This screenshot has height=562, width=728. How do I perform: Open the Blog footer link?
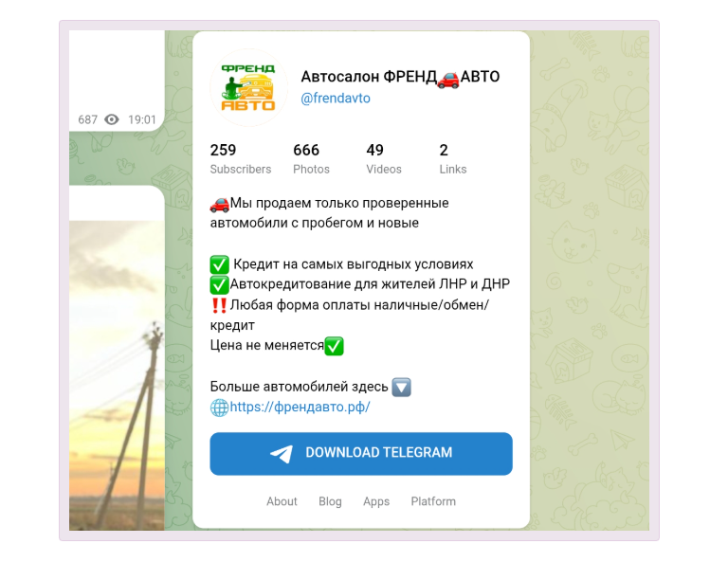point(330,501)
